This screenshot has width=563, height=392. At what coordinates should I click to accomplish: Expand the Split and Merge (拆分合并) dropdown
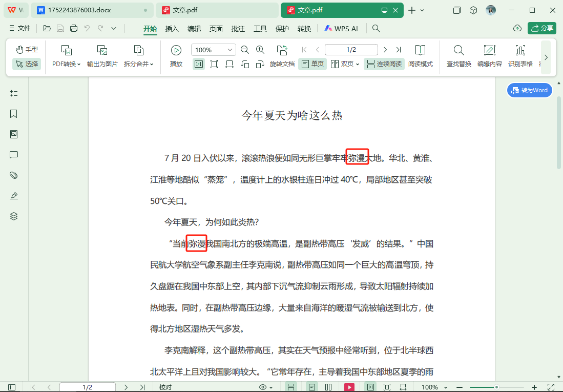tap(138, 64)
